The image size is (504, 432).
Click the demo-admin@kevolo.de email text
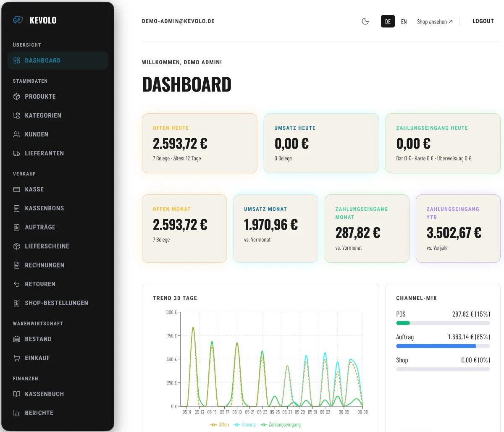[178, 21]
